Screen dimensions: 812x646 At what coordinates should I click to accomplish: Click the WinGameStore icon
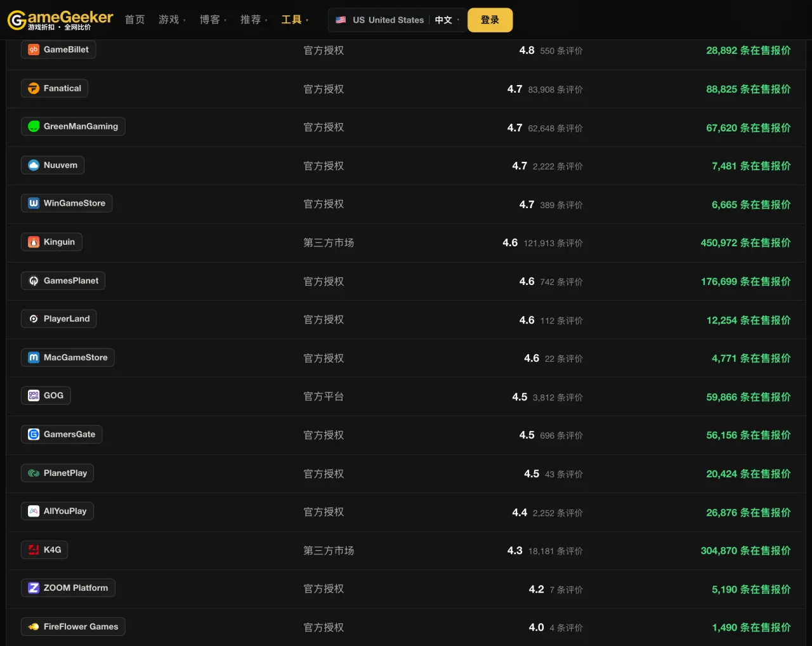(34, 203)
